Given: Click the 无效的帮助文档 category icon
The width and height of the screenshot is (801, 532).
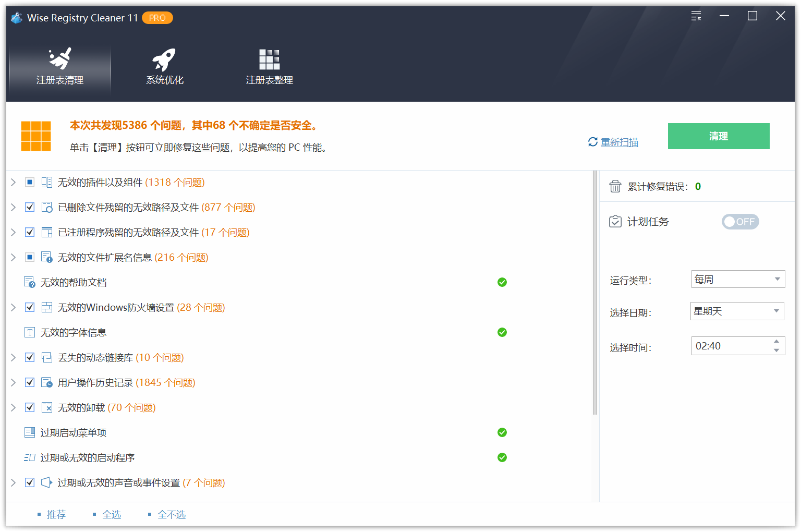Looking at the screenshot, I should point(30,282).
